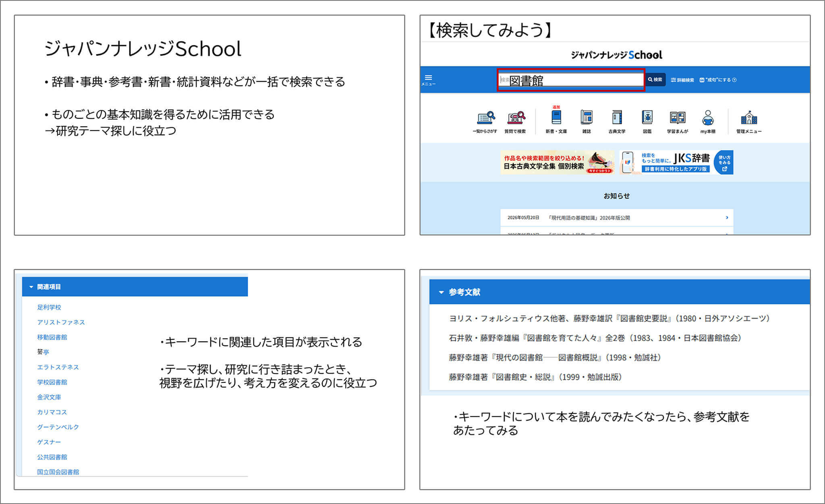Open the グーテンベルク related link
The height and width of the screenshot is (504, 825).
click(58, 427)
